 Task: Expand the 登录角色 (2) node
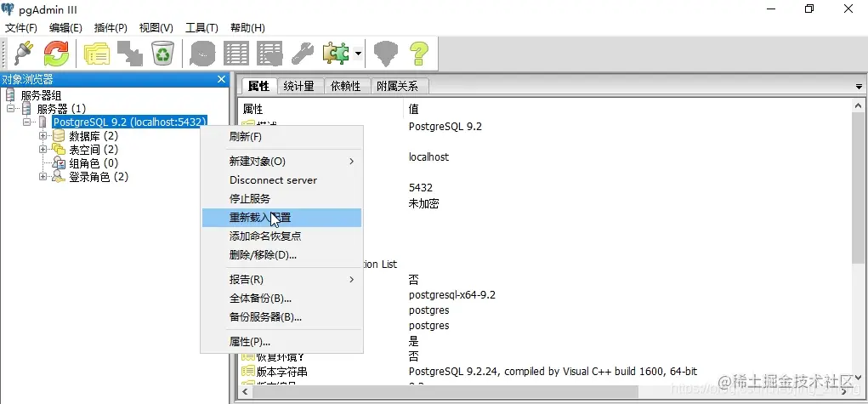pos(43,177)
